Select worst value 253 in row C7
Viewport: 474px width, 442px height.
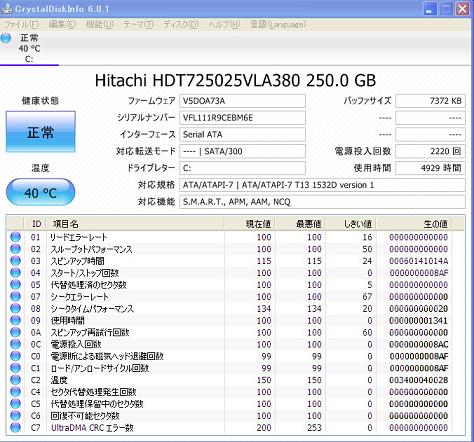point(314,428)
